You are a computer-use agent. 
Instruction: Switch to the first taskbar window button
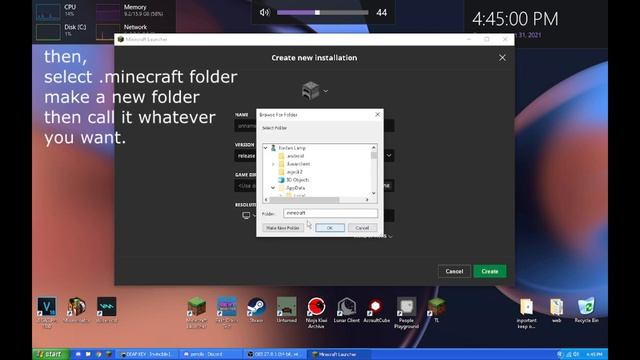pos(147,354)
